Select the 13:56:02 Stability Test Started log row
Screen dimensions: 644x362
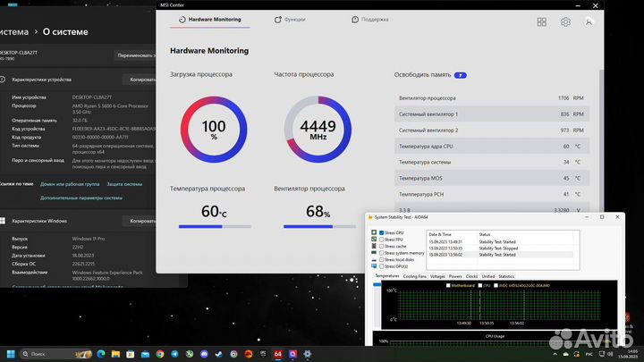coord(500,255)
